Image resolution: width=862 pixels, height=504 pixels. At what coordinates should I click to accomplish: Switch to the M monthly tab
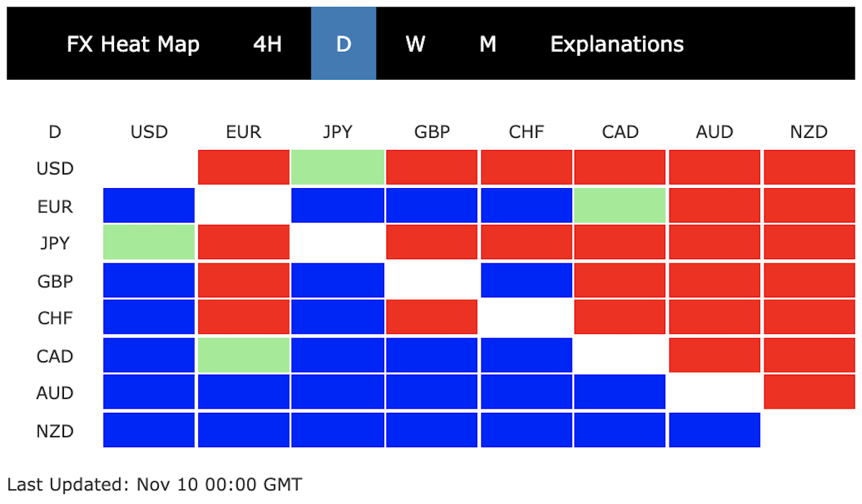tap(488, 44)
